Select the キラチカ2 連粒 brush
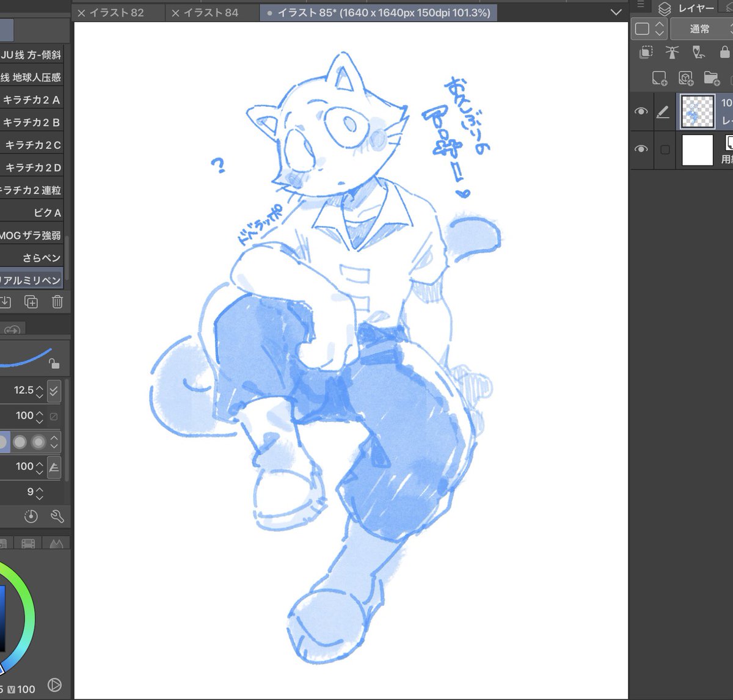 click(x=31, y=191)
